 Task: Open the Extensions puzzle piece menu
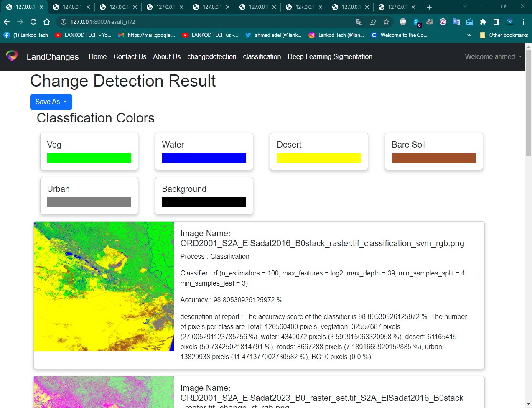(x=483, y=22)
